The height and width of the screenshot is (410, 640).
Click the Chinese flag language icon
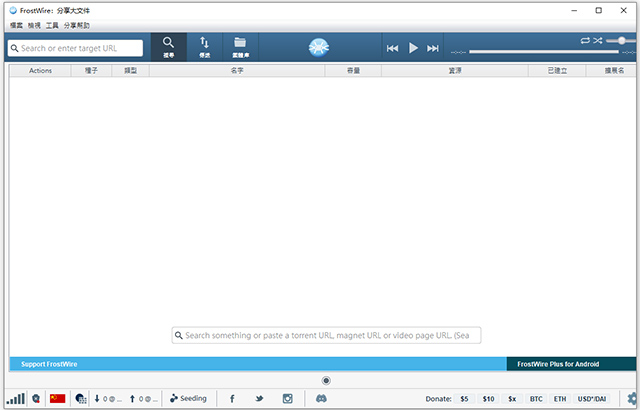[58, 398]
